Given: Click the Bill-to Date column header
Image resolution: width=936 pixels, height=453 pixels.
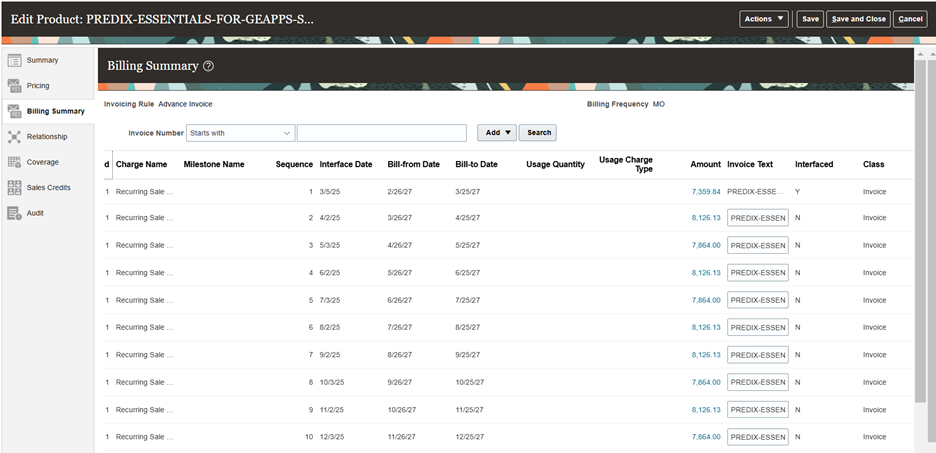Looking at the screenshot, I should [x=476, y=164].
